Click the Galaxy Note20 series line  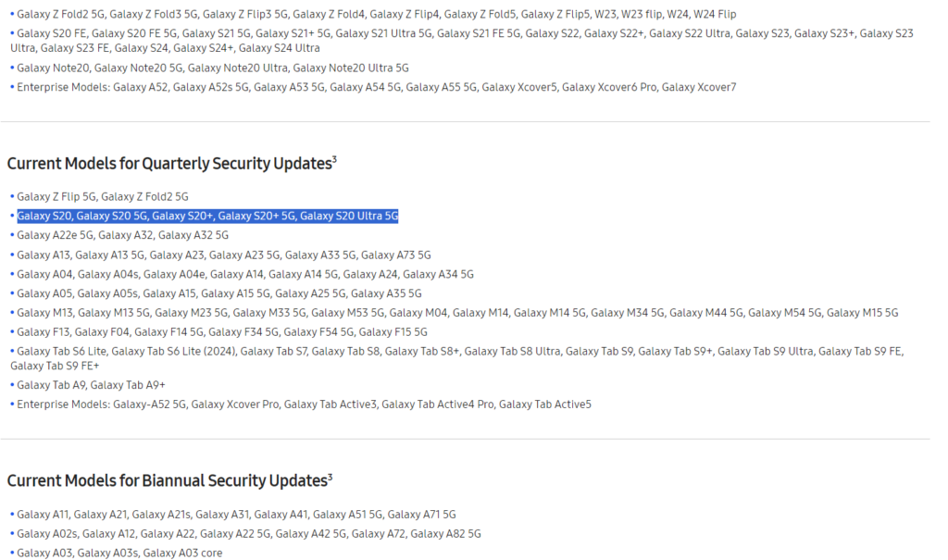pyautogui.click(x=212, y=68)
